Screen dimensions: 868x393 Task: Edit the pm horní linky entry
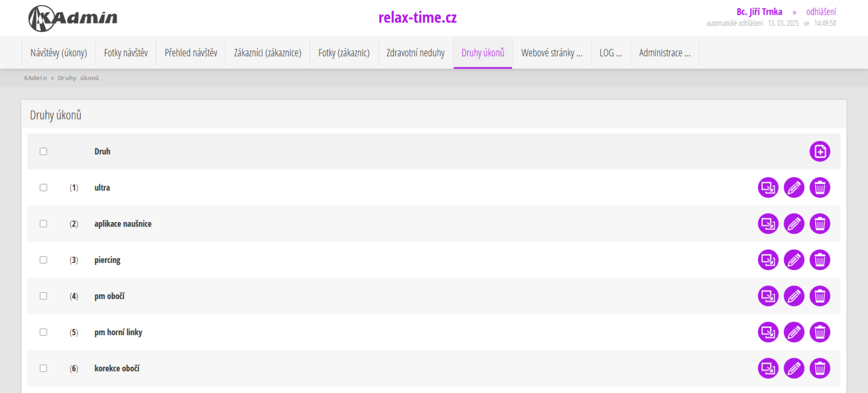[793, 332]
